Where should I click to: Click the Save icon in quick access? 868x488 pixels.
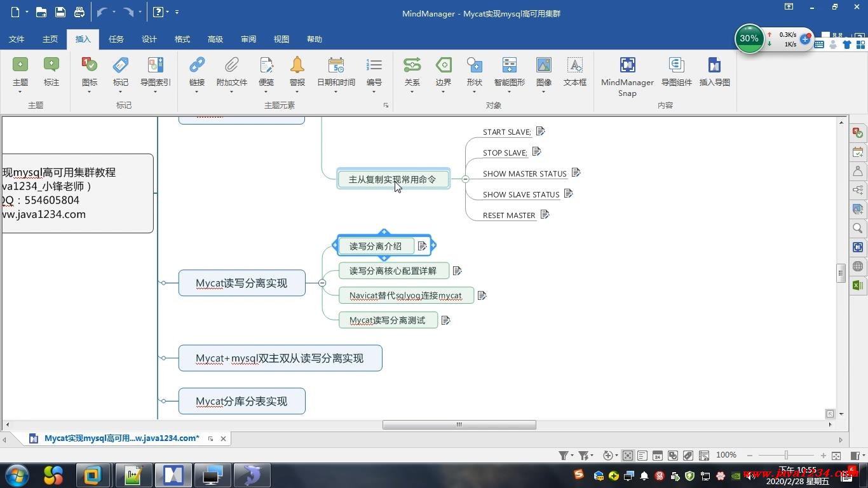click(60, 12)
